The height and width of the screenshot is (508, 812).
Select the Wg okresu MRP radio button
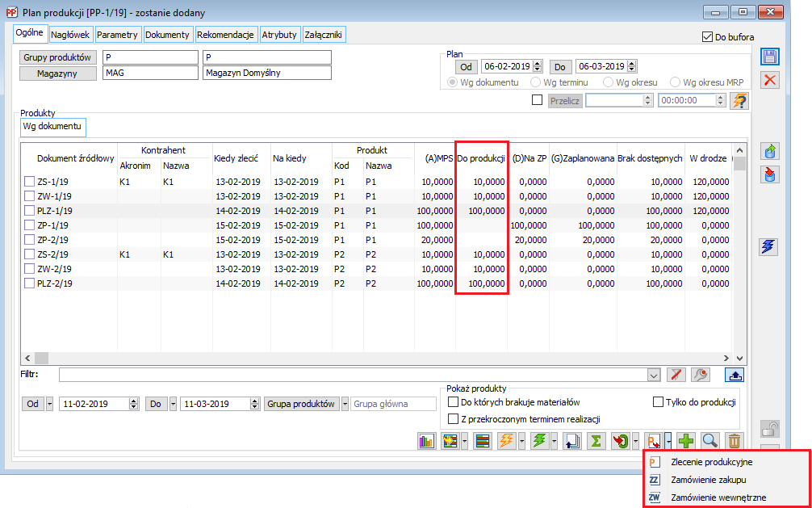click(x=675, y=82)
